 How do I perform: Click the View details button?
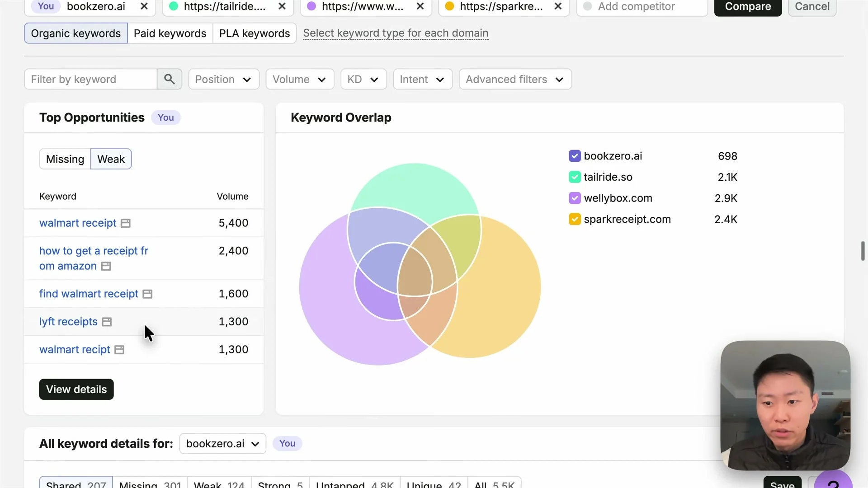(x=76, y=389)
